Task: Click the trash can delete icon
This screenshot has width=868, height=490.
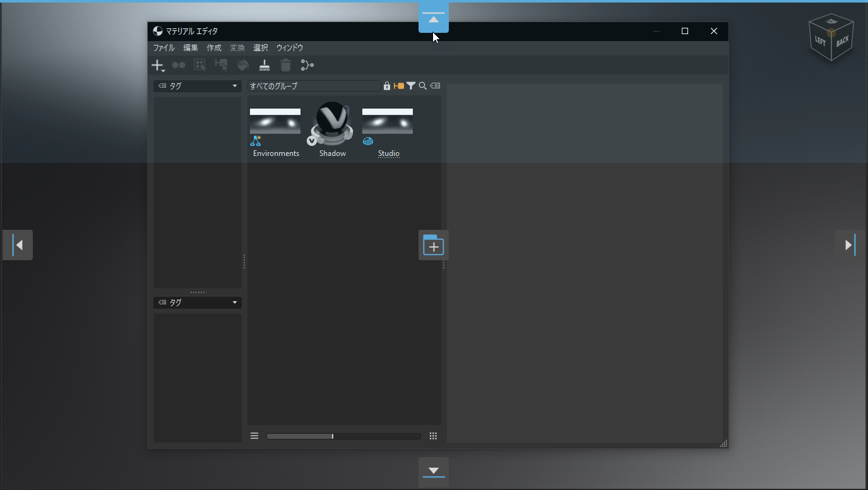Action: (286, 65)
